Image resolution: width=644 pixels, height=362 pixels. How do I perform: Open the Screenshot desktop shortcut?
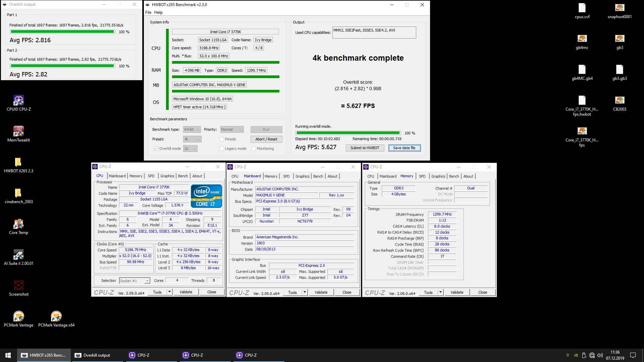(18, 288)
